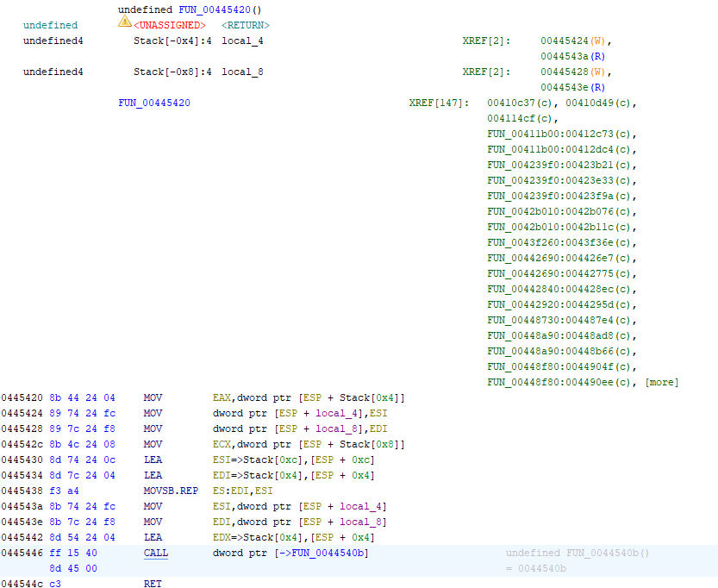Open reference FUN_004239f0:00423f9a(c)
Viewport: 718px width, 588px height.
[x=559, y=197]
